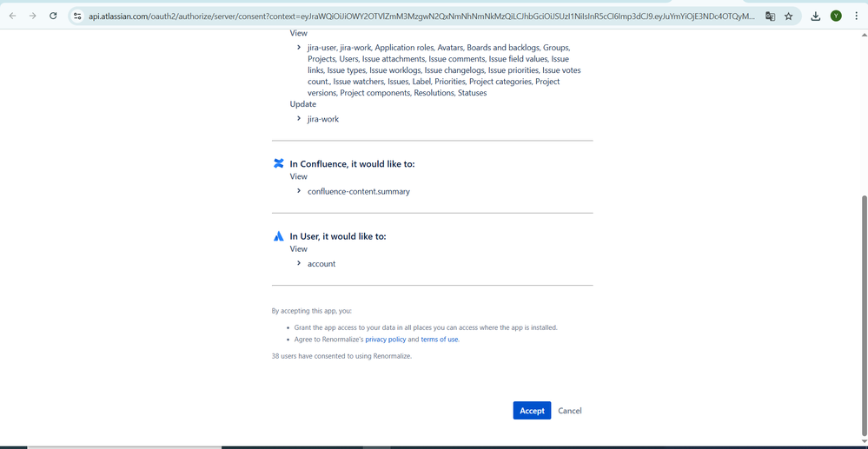Expand the account View scope

click(x=299, y=263)
